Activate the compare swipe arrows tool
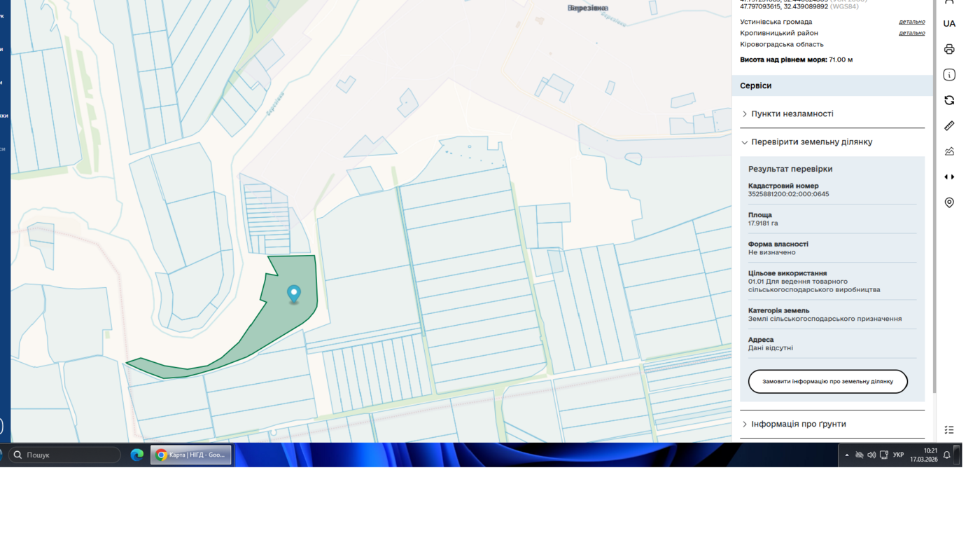This screenshot has height=552, width=980. (x=949, y=177)
